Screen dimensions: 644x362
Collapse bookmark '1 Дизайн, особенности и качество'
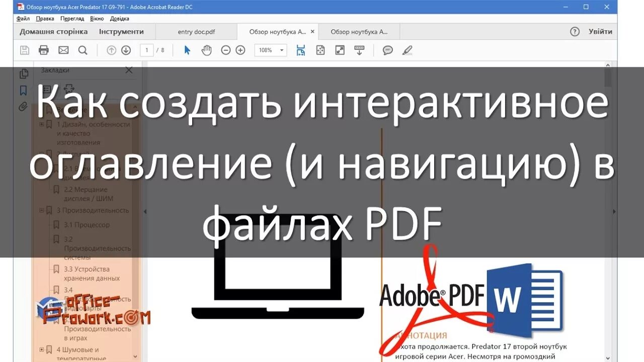coord(41,125)
